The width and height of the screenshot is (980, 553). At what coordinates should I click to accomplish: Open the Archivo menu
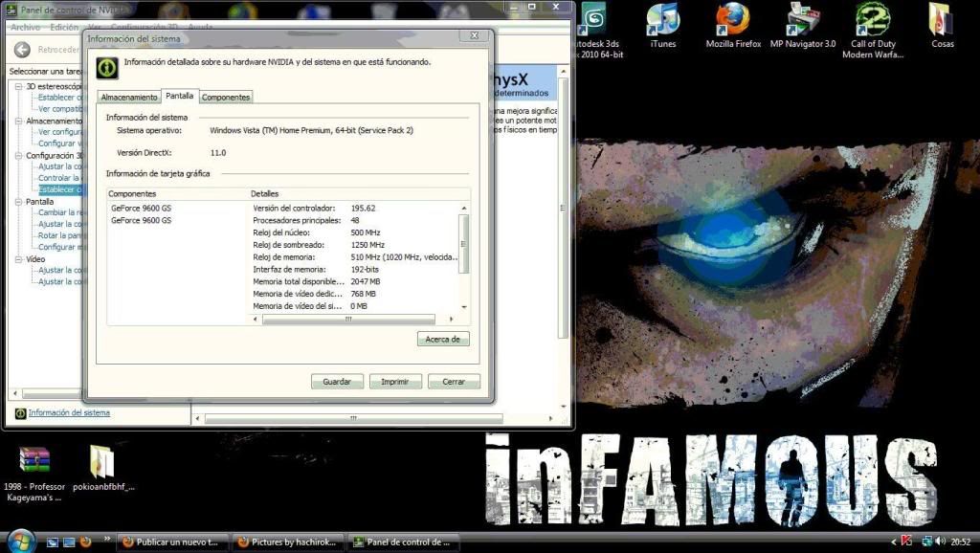click(x=26, y=28)
